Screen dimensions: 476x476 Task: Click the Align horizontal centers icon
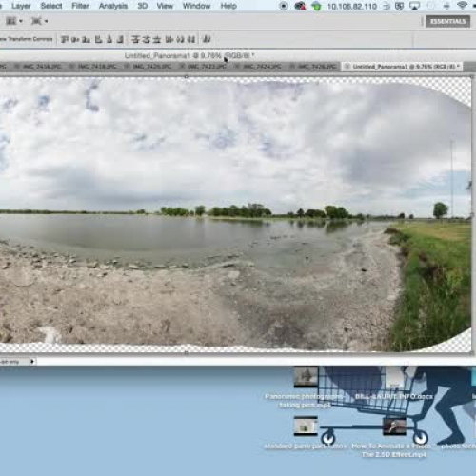(109, 39)
